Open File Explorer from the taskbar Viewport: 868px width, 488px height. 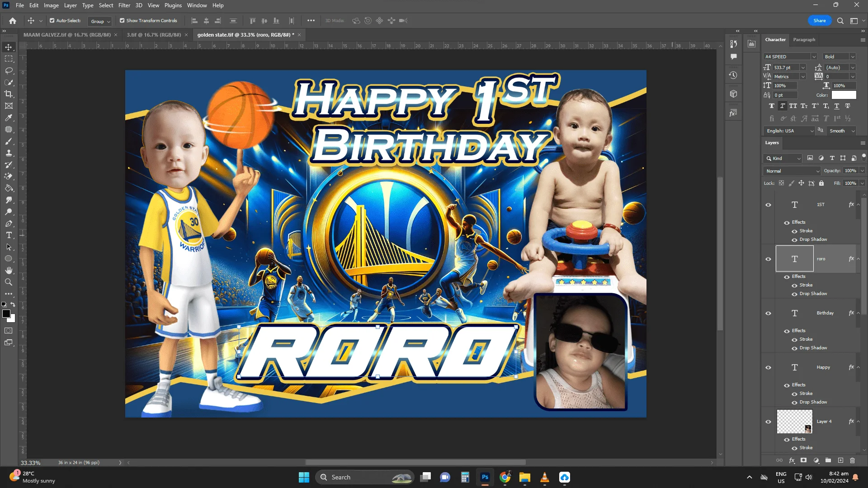pos(524,477)
